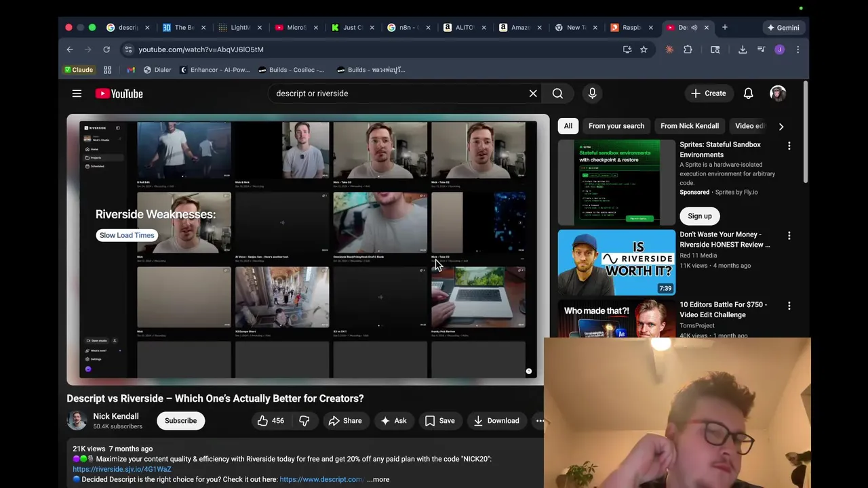Open options for 10 Editors Battle video
The height and width of the screenshot is (488, 868).
789,306
